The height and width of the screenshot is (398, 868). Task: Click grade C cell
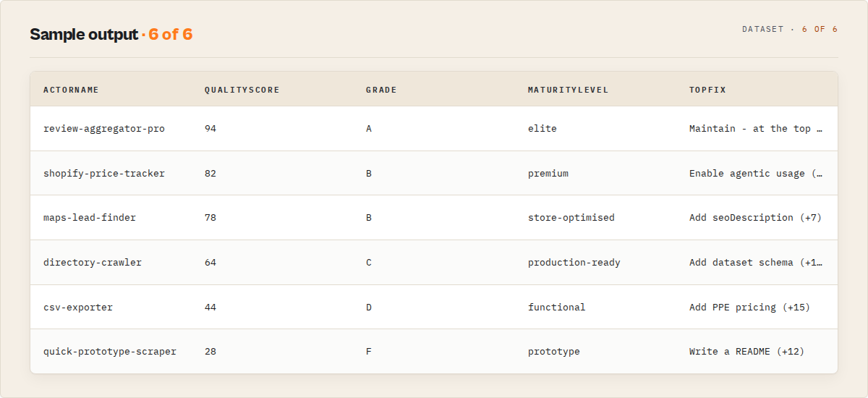(x=369, y=263)
